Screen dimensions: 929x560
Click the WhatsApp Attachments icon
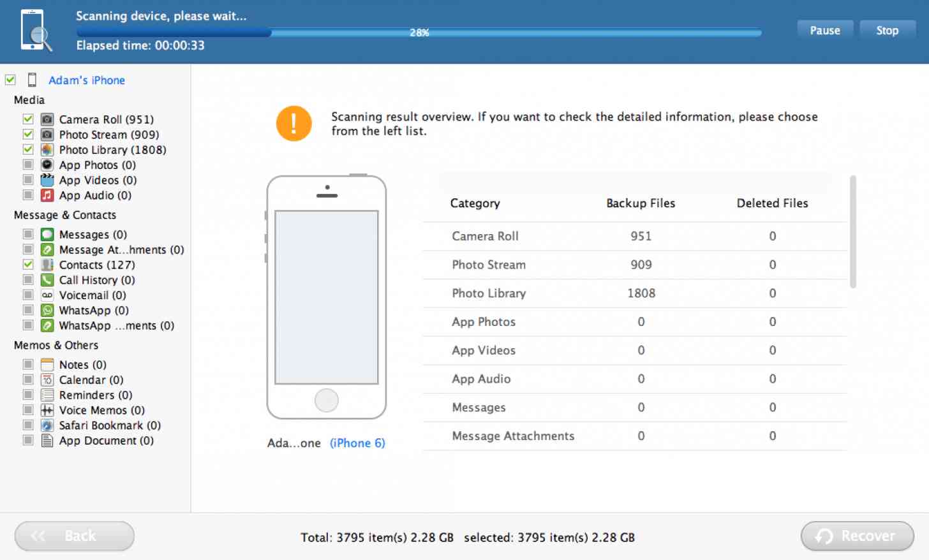[47, 325]
